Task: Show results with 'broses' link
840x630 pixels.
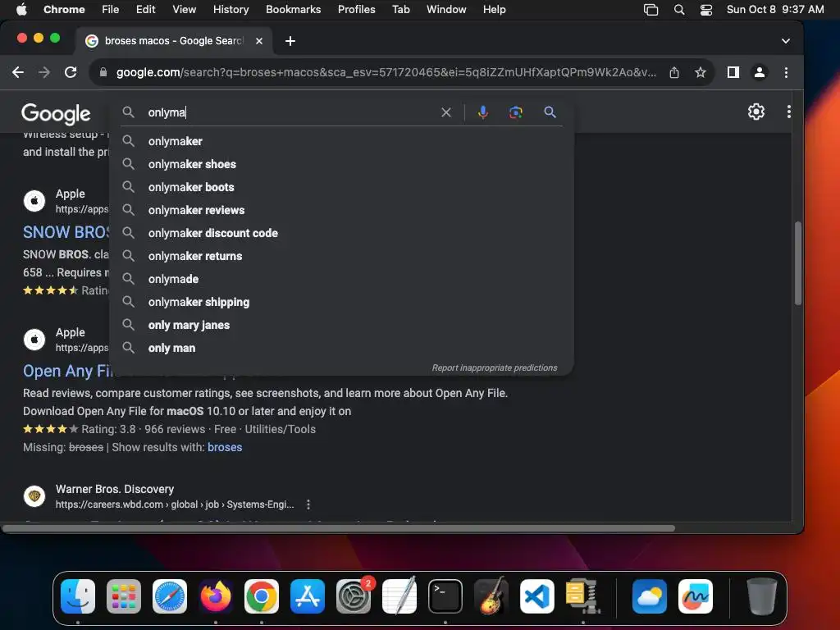Action: (x=225, y=447)
